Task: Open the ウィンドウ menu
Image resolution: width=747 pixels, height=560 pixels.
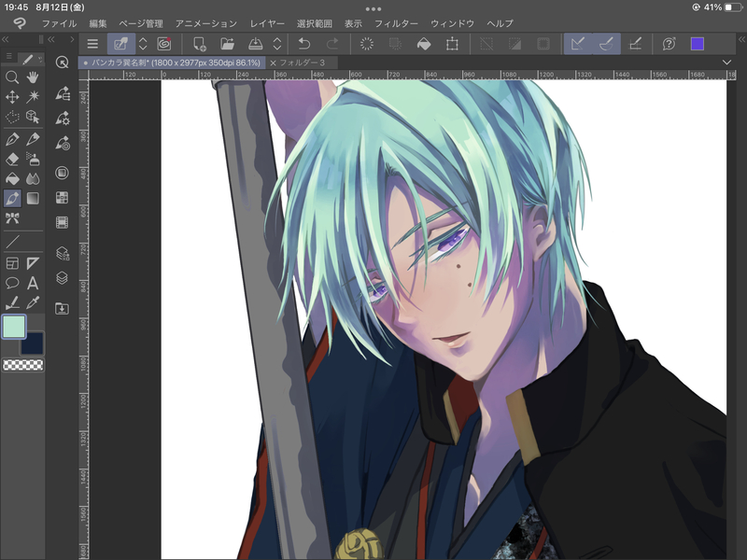Action: pos(452,23)
